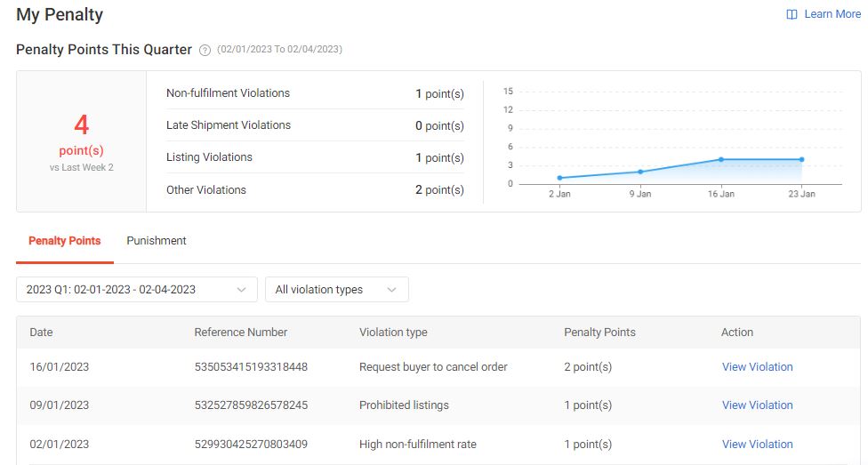Screen dimensions: 868x465
Task: Click the 'vs Last Week 2' text
Action: pos(82,167)
